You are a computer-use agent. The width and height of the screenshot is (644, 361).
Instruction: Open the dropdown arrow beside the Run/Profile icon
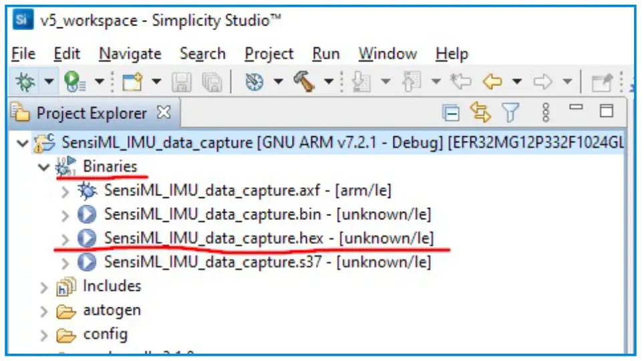[99, 81]
